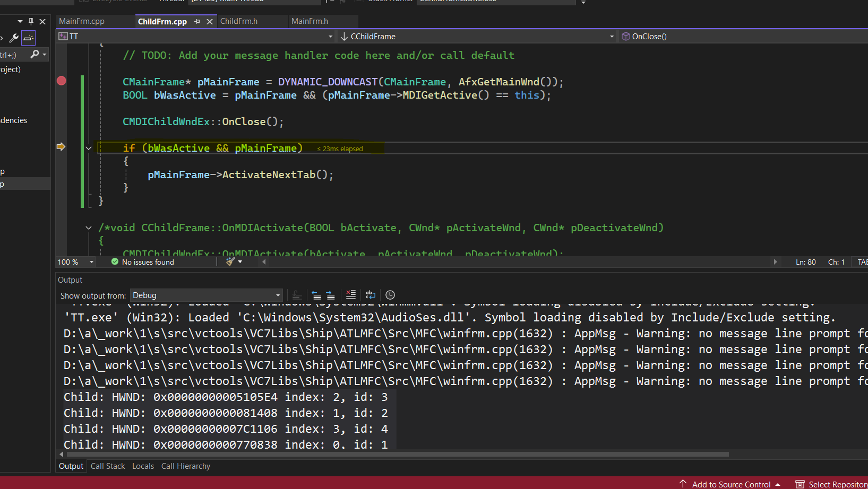
Task: Click the side panel search magnifier icon
Action: [x=35, y=54]
